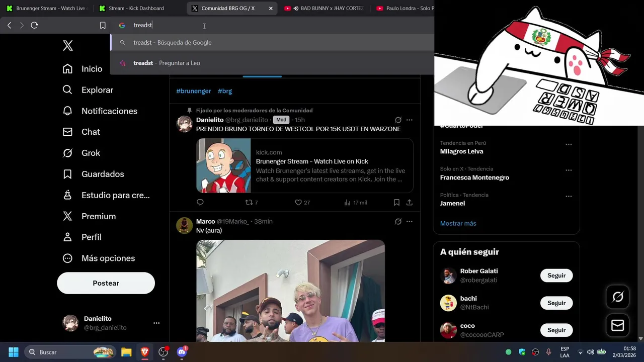Reply to Danielito's post
This screenshot has height=362, width=644.
(x=200, y=202)
